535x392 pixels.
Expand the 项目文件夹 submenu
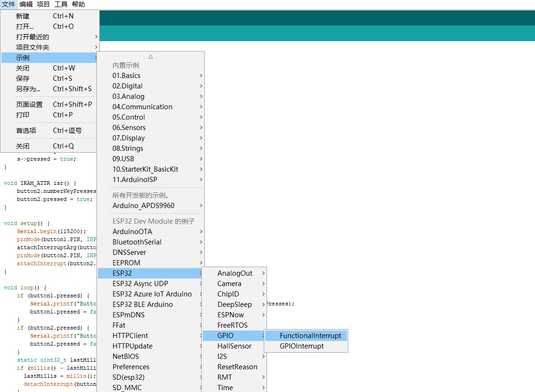coord(50,47)
